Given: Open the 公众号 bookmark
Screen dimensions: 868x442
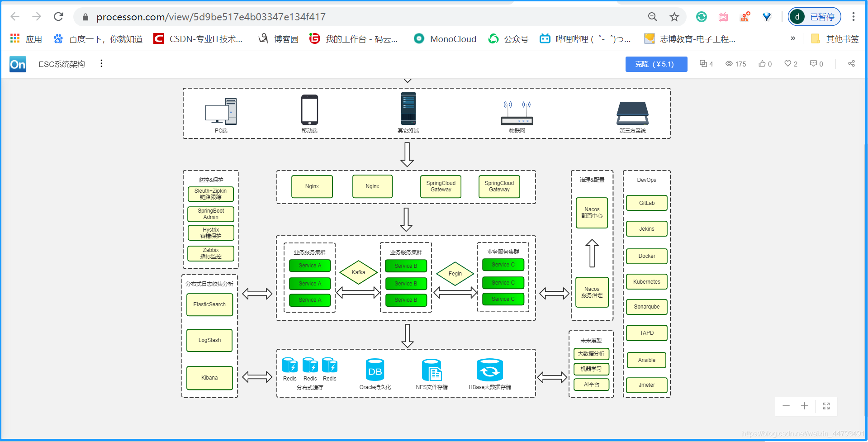Looking at the screenshot, I should point(508,39).
